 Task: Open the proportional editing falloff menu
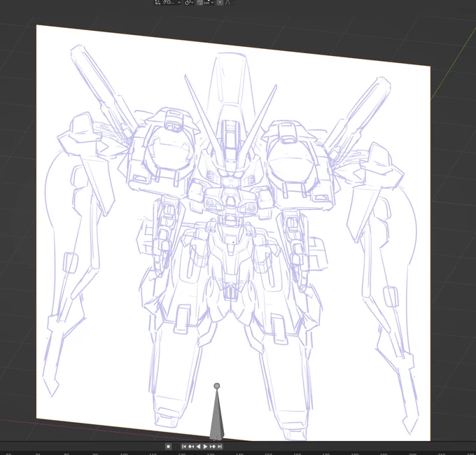(227, 2)
